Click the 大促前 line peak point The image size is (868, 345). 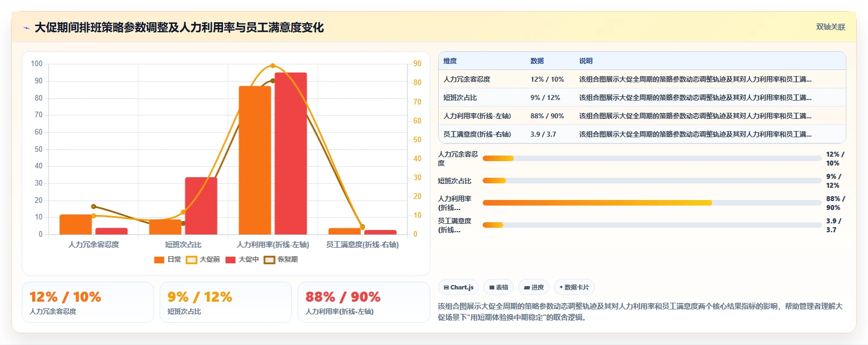click(272, 66)
